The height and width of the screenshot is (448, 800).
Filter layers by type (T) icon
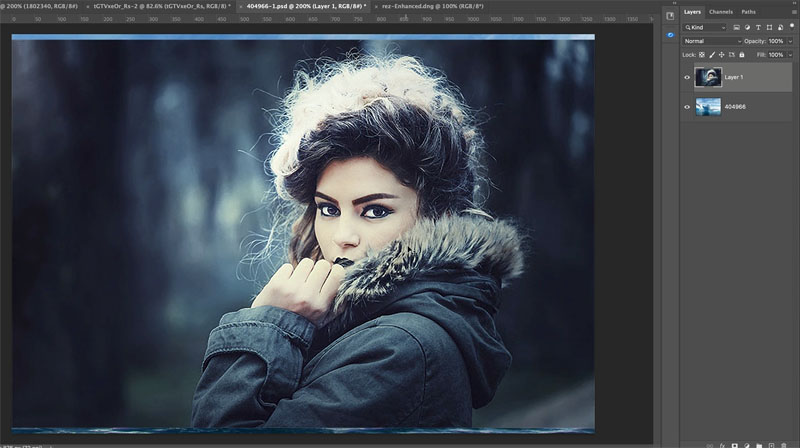pyautogui.click(x=758, y=27)
